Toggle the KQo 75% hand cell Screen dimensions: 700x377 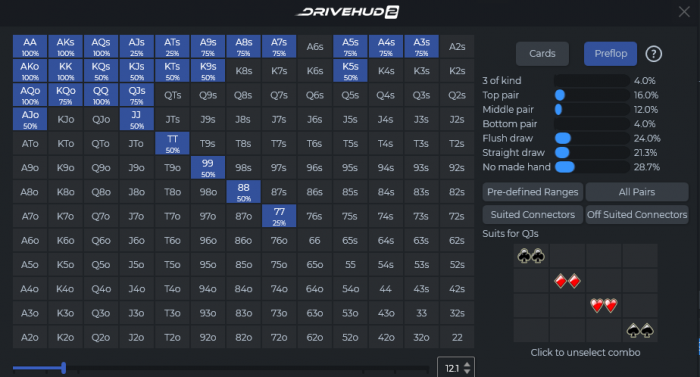point(66,95)
